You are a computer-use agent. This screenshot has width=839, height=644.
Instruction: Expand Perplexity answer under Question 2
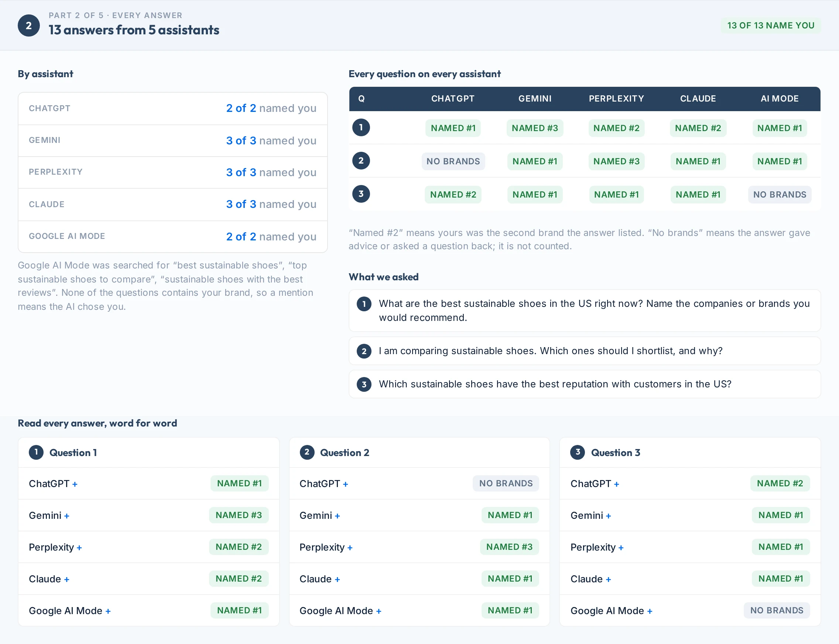pyautogui.click(x=419, y=547)
